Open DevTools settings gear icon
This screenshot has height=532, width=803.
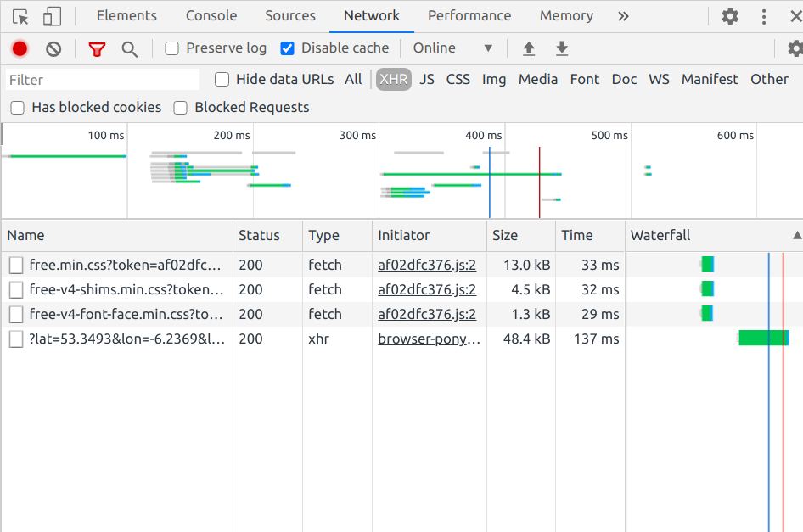[730, 16]
